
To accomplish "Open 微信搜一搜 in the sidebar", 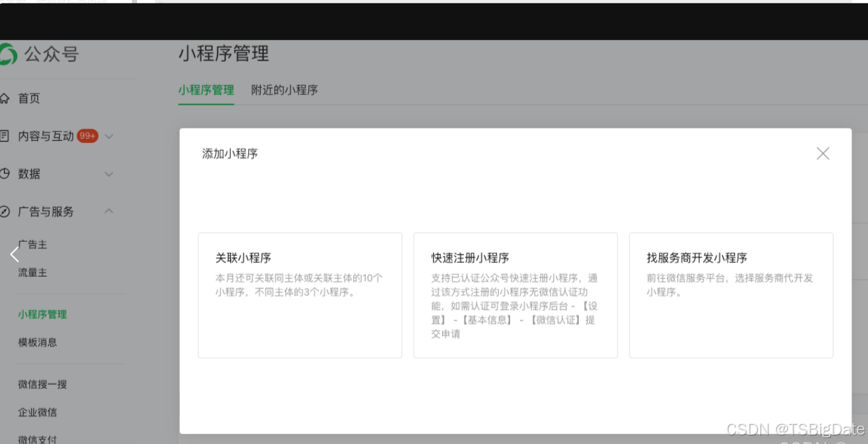I will (42, 384).
